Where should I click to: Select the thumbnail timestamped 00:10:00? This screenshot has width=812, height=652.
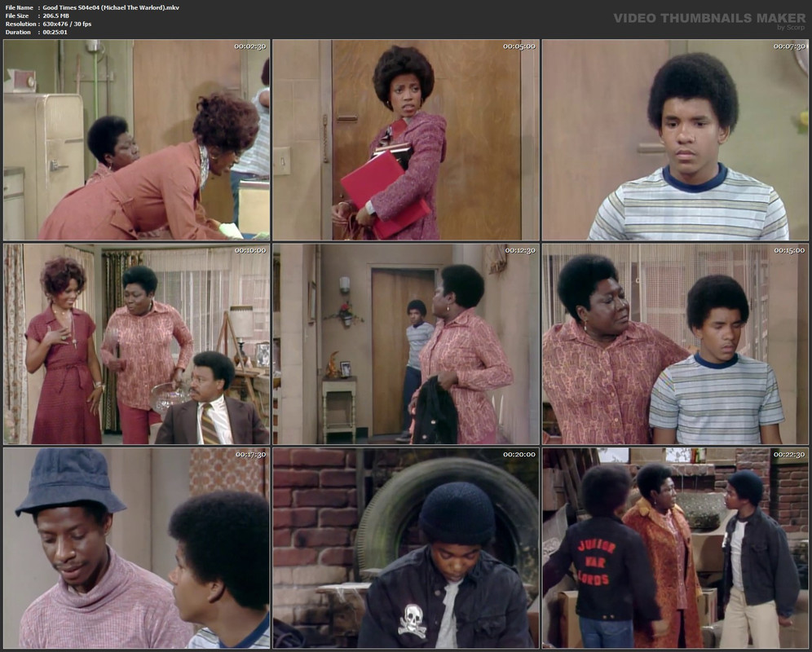(x=137, y=345)
